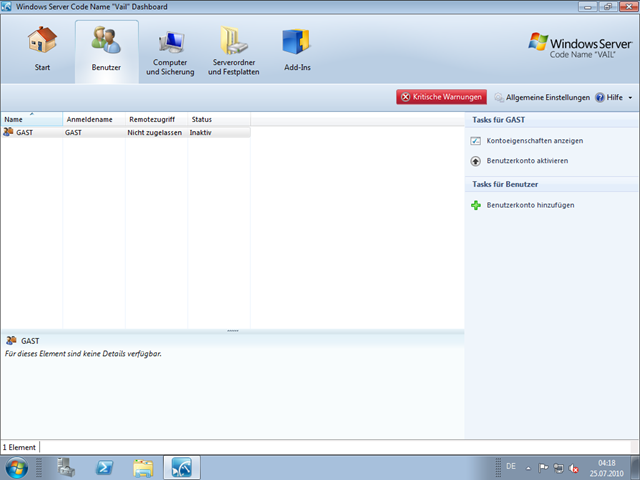
Task: Select the Benutzer people icon
Action: click(x=106, y=40)
